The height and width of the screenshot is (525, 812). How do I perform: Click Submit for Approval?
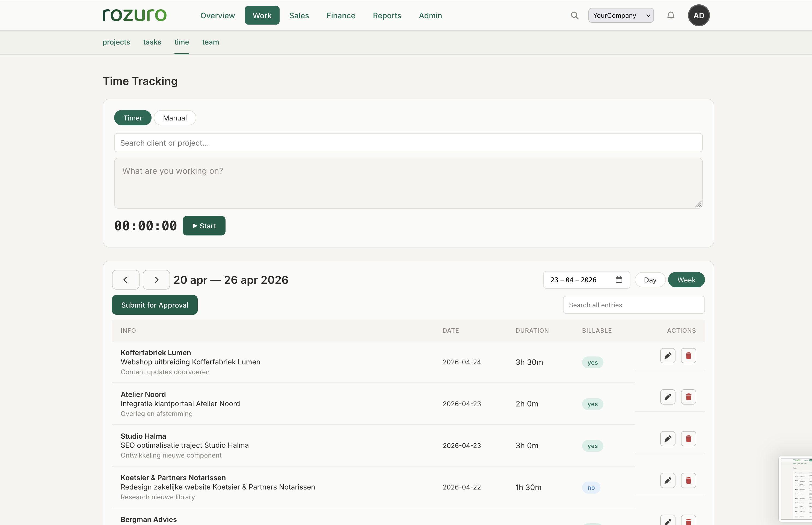(x=155, y=305)
